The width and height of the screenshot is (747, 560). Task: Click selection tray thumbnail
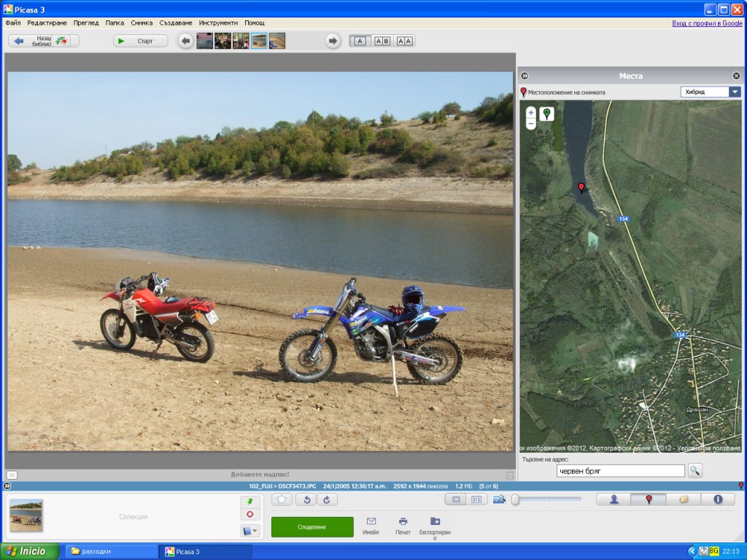point(26,516)
